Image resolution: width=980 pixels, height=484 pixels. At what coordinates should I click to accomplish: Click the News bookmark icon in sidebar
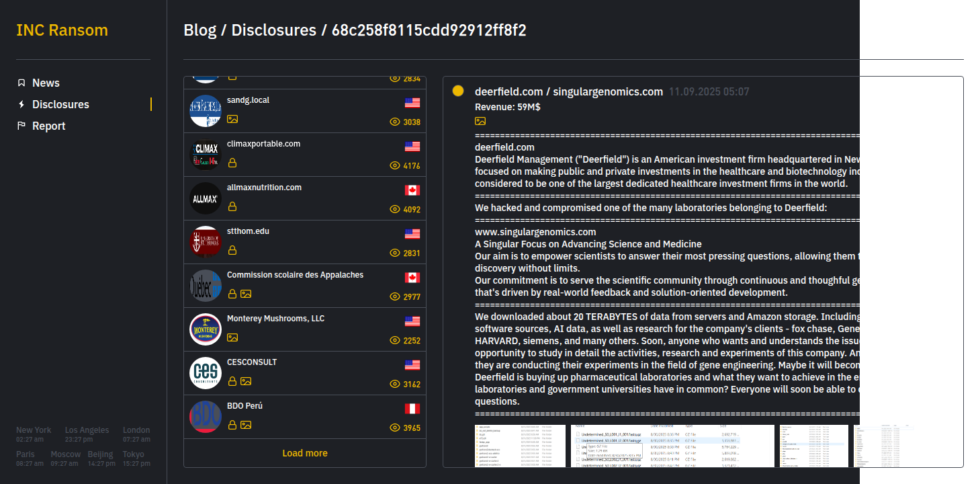point(21,83)
